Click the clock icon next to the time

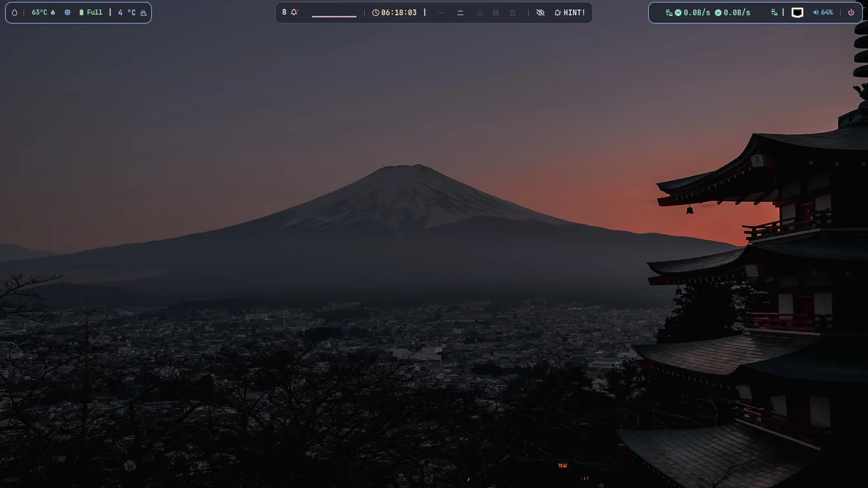(376, 13)
